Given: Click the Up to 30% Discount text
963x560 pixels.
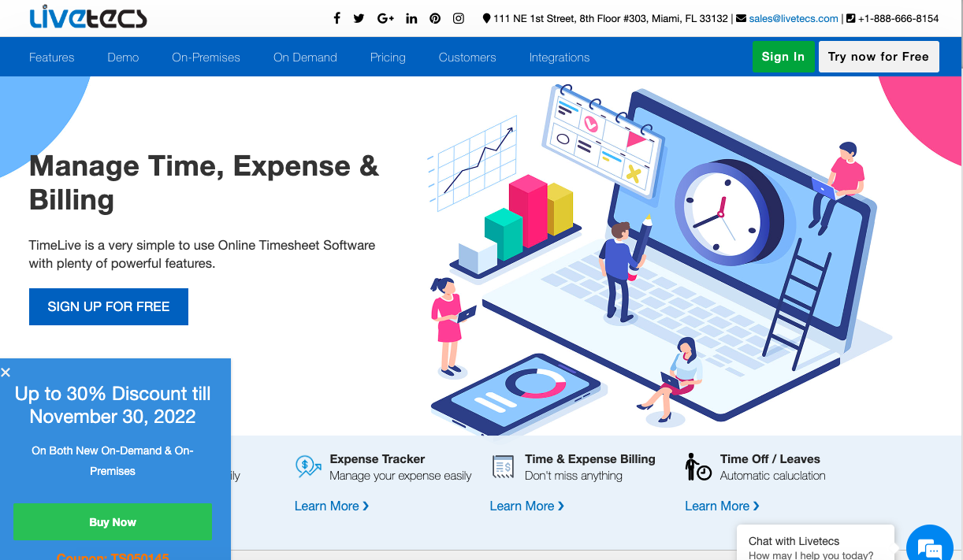Looking at the screenshot, I should tap(113, 405).
